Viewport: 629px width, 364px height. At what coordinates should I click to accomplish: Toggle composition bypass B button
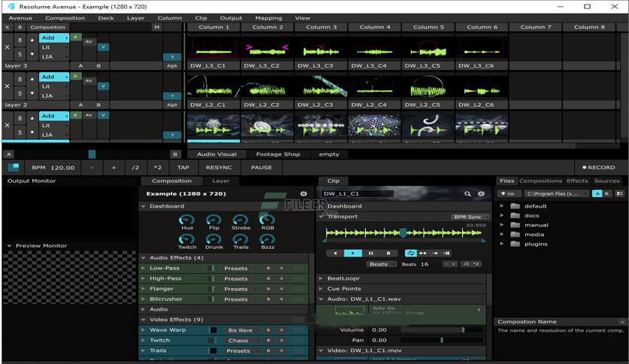[x=20, y=27]
